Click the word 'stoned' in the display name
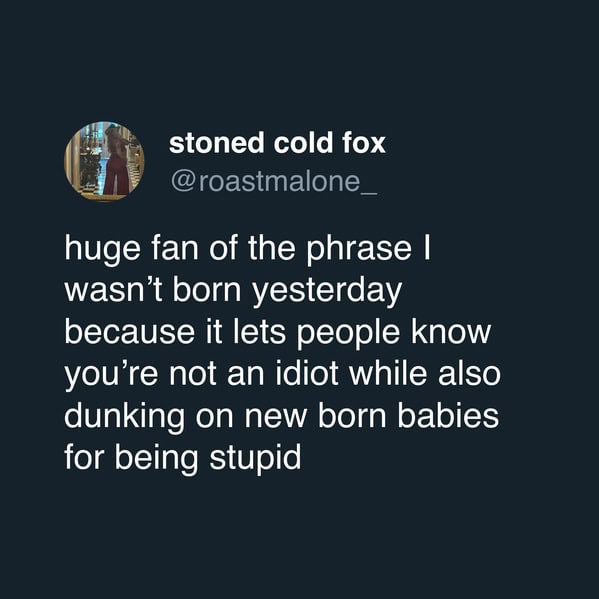 coord(217,143)
